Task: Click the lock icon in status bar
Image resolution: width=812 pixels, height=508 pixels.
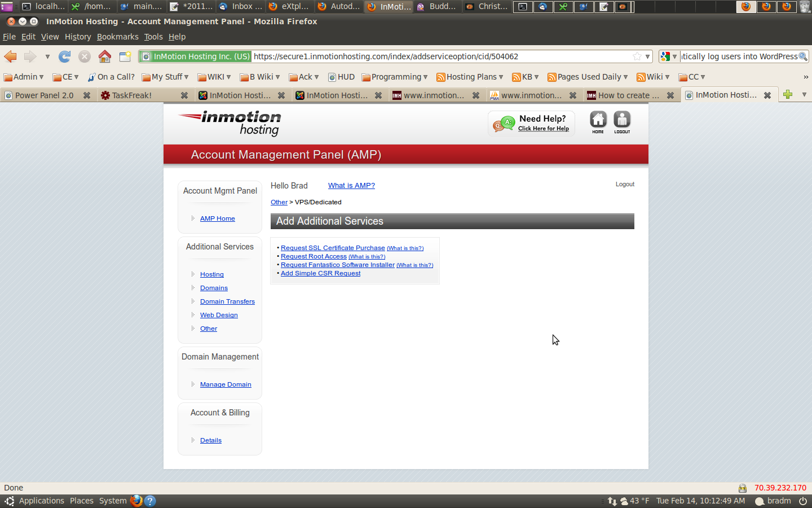Action: click(x=743, y=488)
